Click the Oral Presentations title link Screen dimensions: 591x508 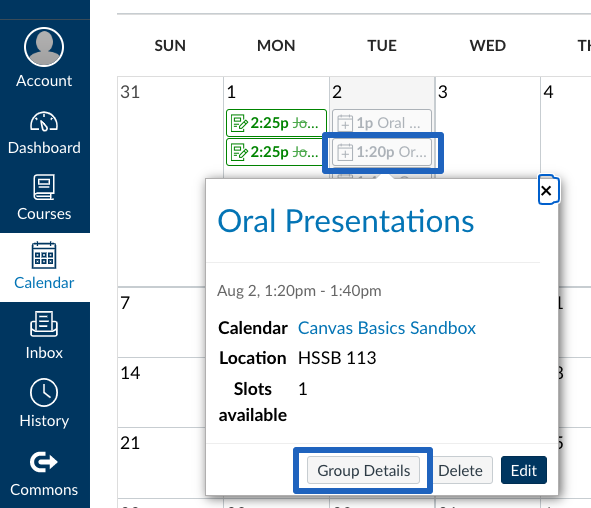click(346, 221)
